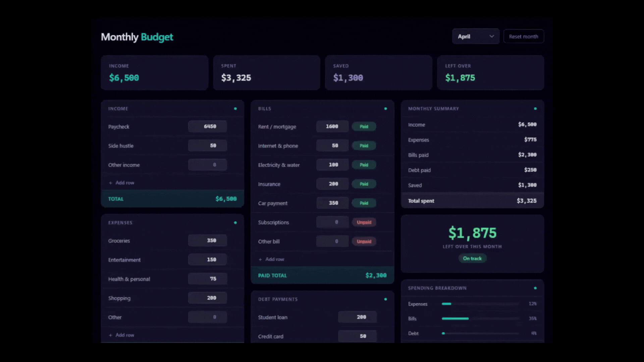The width and height of the screenshot is (644, 362).
Task: Click the Total spent summary row
Action: click(472, 201)
